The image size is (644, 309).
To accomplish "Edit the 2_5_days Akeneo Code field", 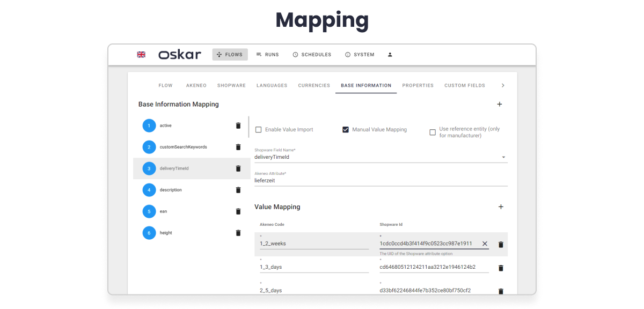I will point(314,290).
